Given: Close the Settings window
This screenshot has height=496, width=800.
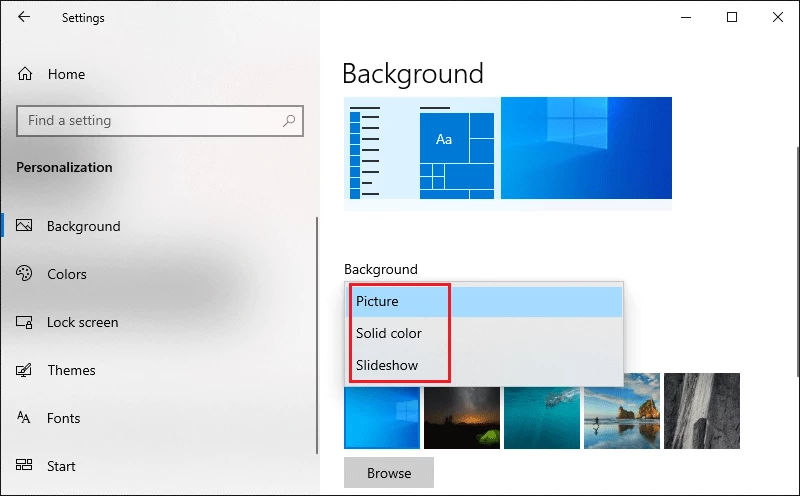Looking at the screenshot, I should (778, 17).
